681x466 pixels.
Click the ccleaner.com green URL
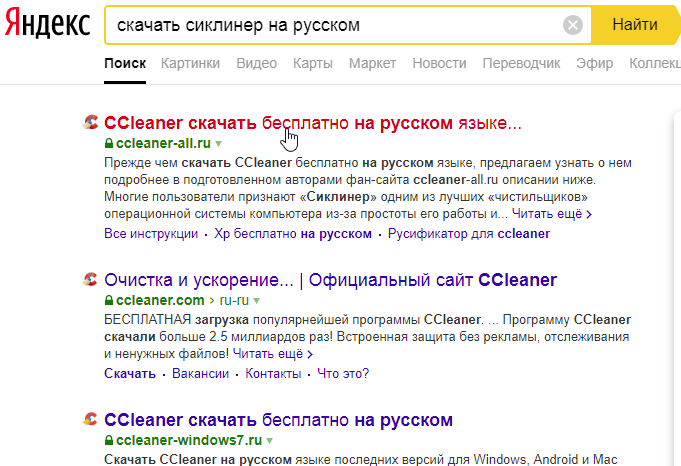click(160, 300)
